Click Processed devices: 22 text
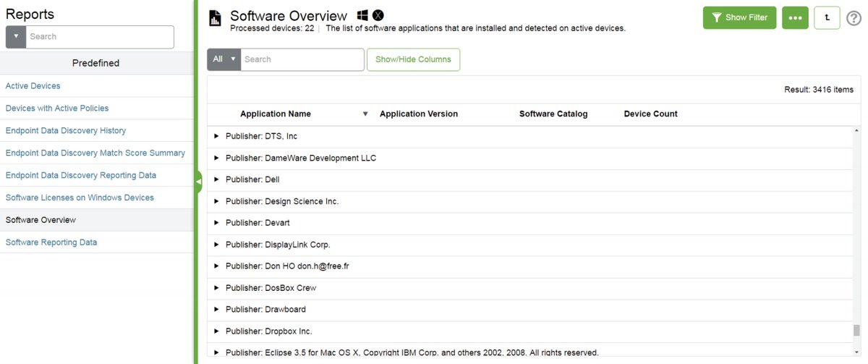 click(x=271, y=28)
